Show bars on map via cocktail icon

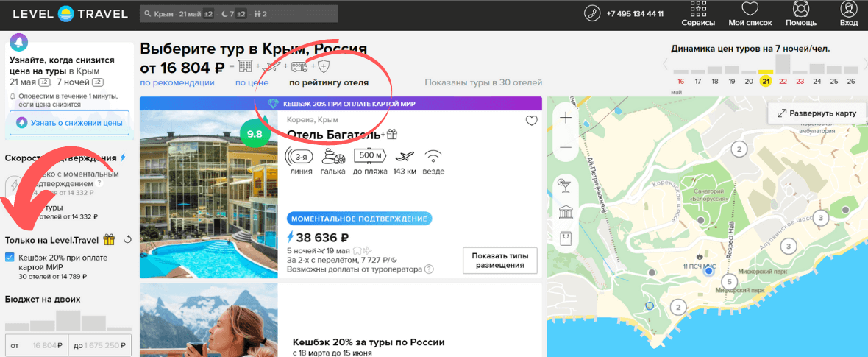(x=566, y=183)
